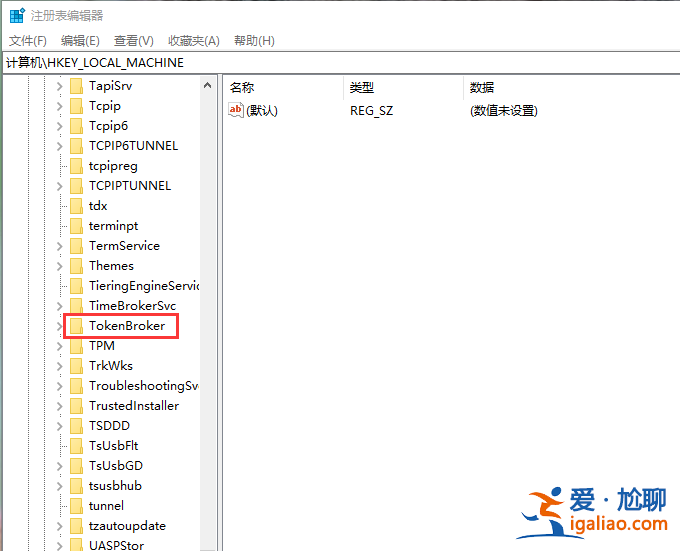The width and height of the screenshot is (680, 551).
Task: Click the TPM folder icon
Action: coord(76,346)
